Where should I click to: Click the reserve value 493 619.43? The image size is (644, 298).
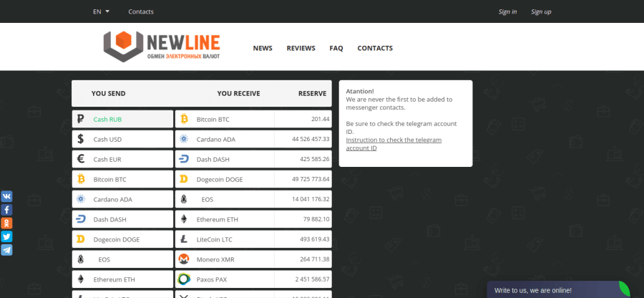pos(315,239)
